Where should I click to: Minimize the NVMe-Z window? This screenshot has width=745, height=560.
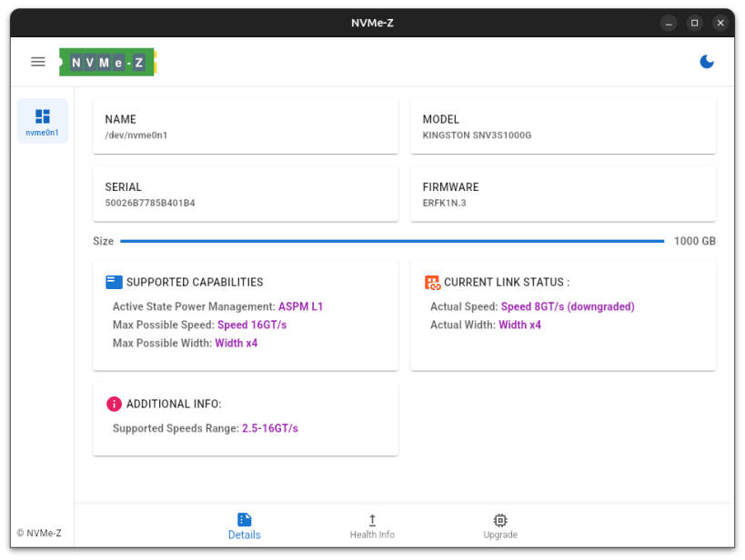point(669,23)
